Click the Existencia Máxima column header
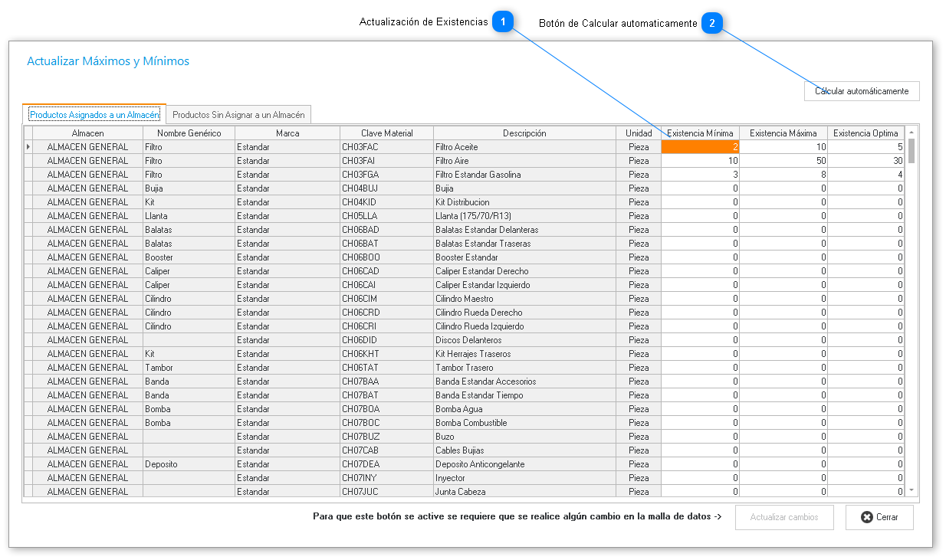Image resolution: width=946 pixels, height=560 pixels. (x=783, y=133)
